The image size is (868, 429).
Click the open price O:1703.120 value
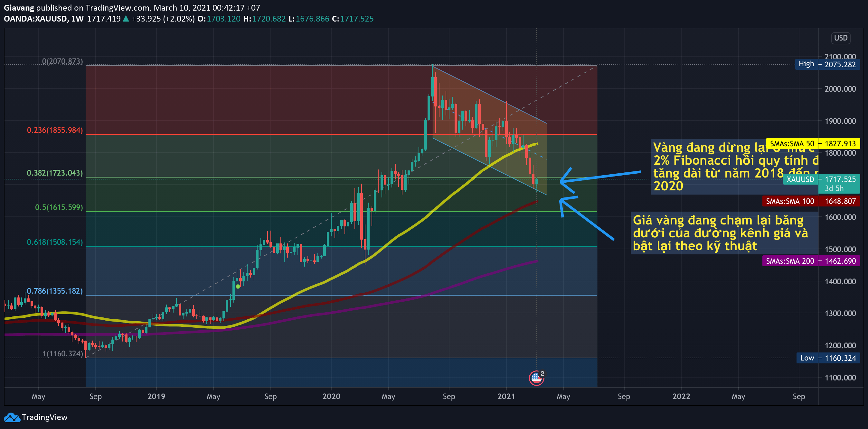[x=219, y=19]
